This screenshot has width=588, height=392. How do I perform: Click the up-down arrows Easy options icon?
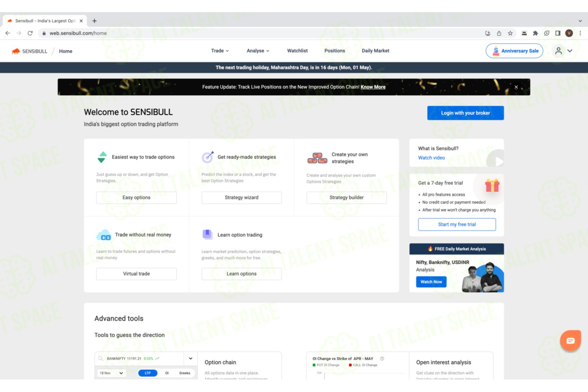pyautogui.click(x=102, y=157)
